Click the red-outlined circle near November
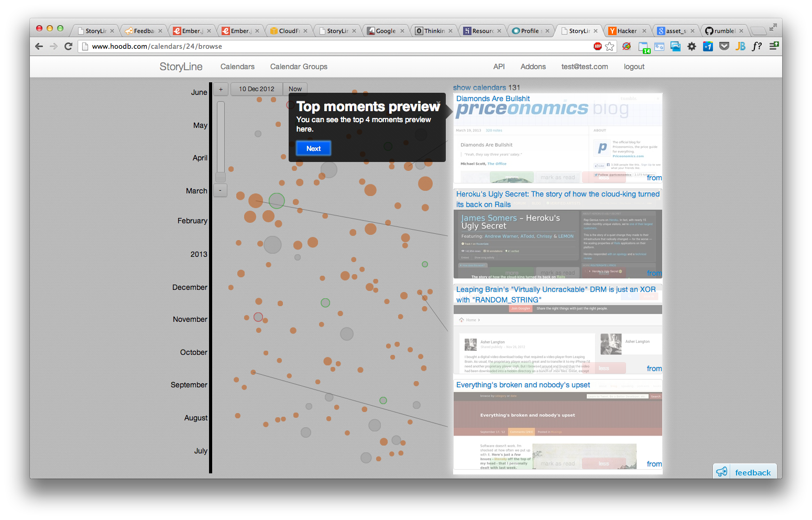 (x=258, y=317)
